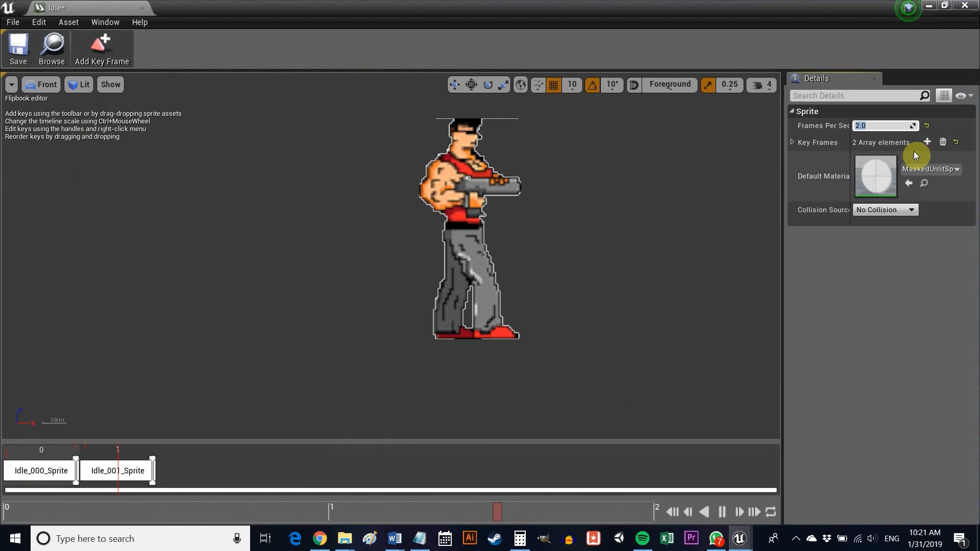This screenshot has height=551, width=980.
Task: Click the world coordinate system globe icon
Action: pos(521,85)
